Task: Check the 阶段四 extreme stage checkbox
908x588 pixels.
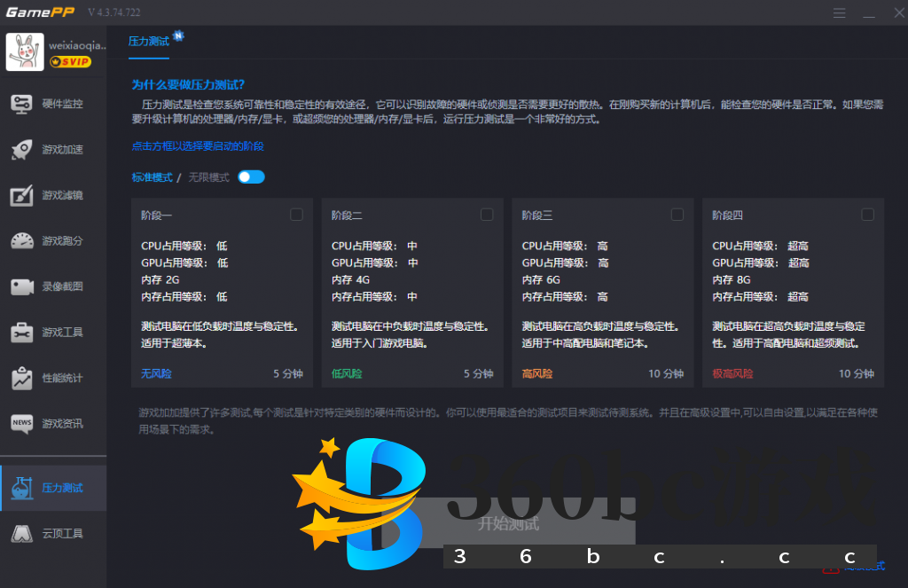Action: [867, 214]
